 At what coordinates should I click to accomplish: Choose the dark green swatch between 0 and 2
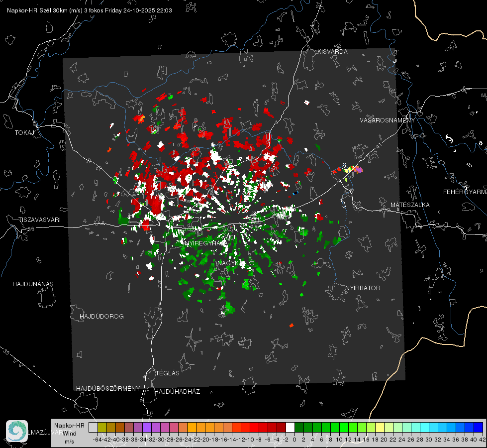click(299, 427)
